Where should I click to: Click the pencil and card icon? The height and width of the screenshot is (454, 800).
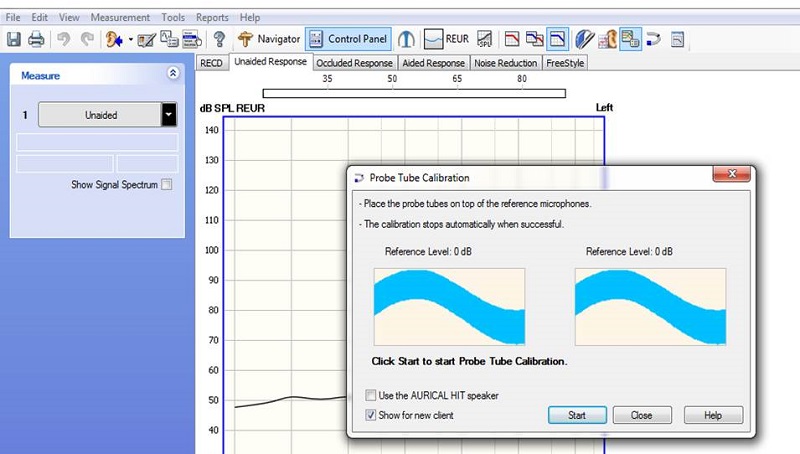point(146,40)
